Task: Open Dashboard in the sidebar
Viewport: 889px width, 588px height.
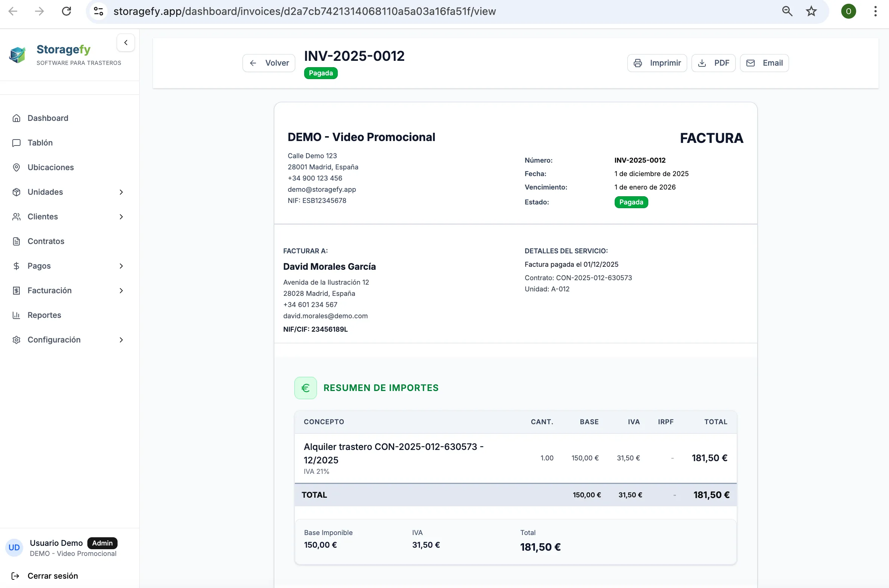Action: pos(48,118)
